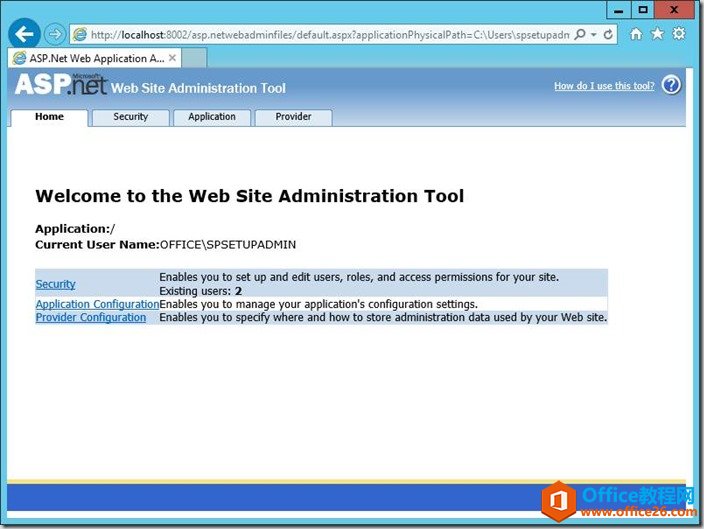Open 'How do I use this tool?' link

(x=604, y=86)
